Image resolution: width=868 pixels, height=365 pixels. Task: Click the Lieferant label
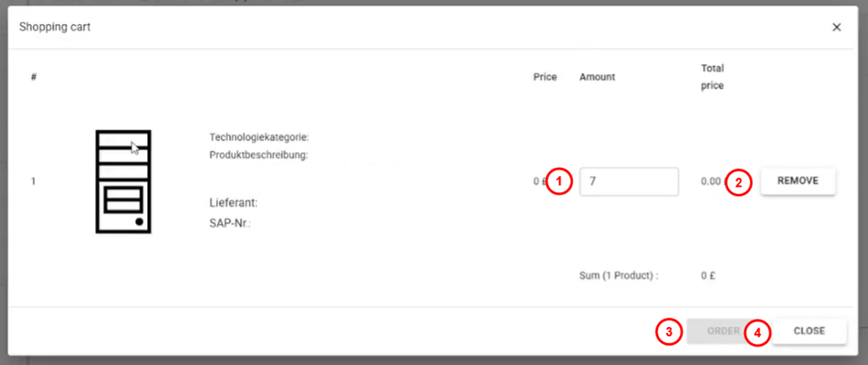point(233,203)
